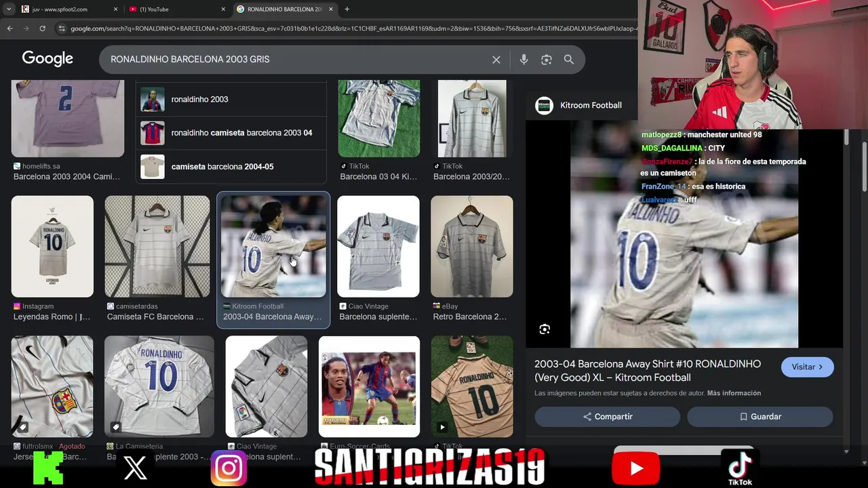
Task: Close the spfoot2.com tab
Action: (115, 9)
